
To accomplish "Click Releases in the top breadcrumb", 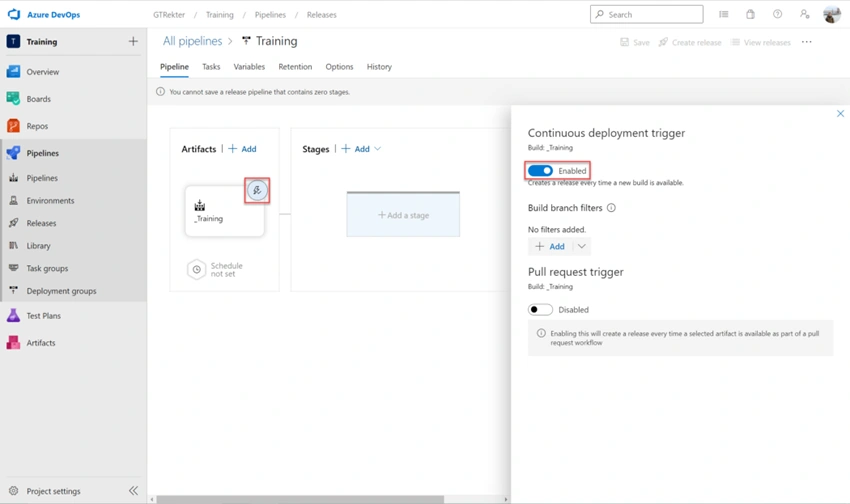I will pyautogui.click(x=321, y=15).
